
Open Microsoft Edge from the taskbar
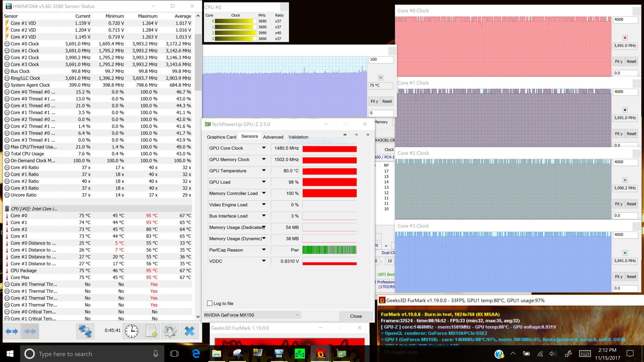196,354
